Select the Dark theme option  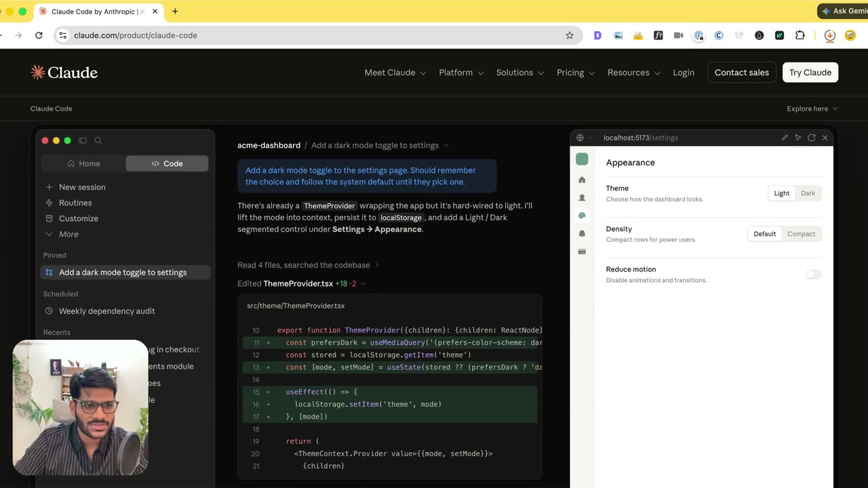808,193
